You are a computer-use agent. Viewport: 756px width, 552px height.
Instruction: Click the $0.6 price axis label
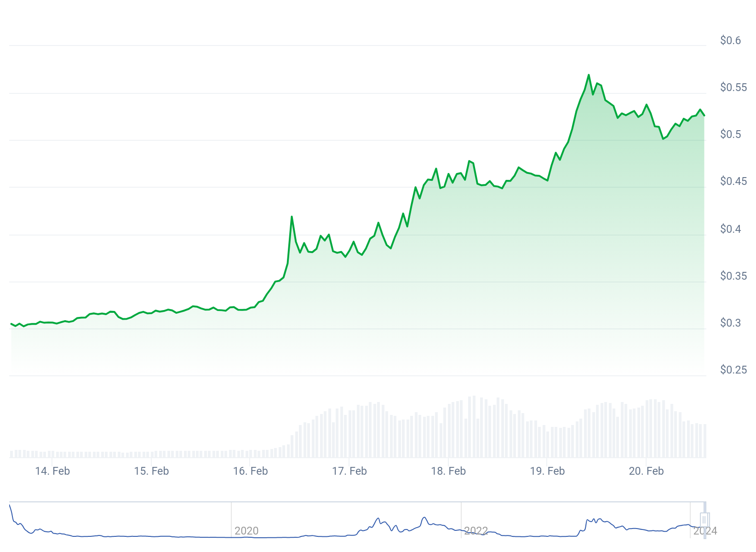coord(730,40)
